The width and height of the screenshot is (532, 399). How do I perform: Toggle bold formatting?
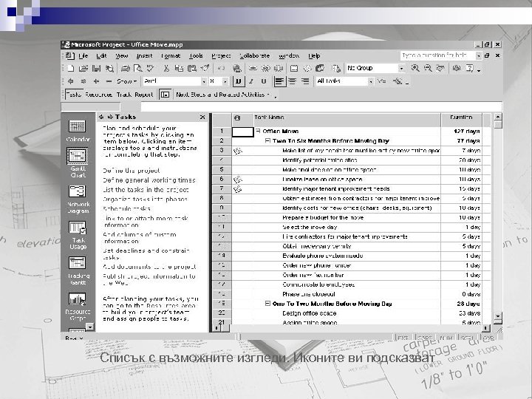pyautogui.click(x=239, y=81)
